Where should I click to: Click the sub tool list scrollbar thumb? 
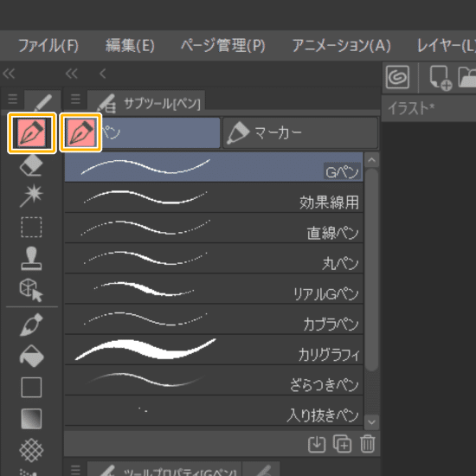point(372,269)
